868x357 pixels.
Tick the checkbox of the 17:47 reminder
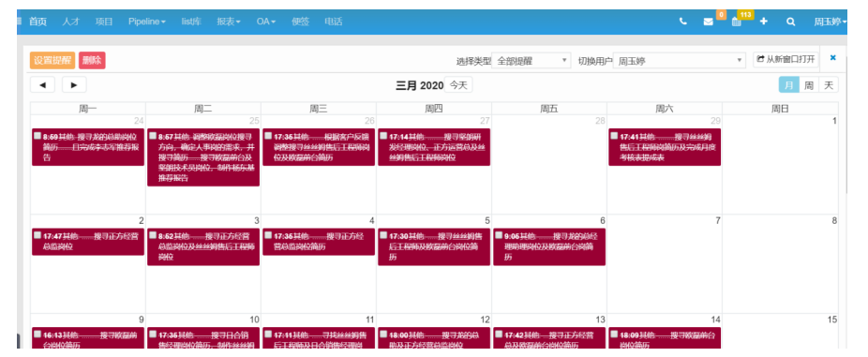(x=37, y=235)
